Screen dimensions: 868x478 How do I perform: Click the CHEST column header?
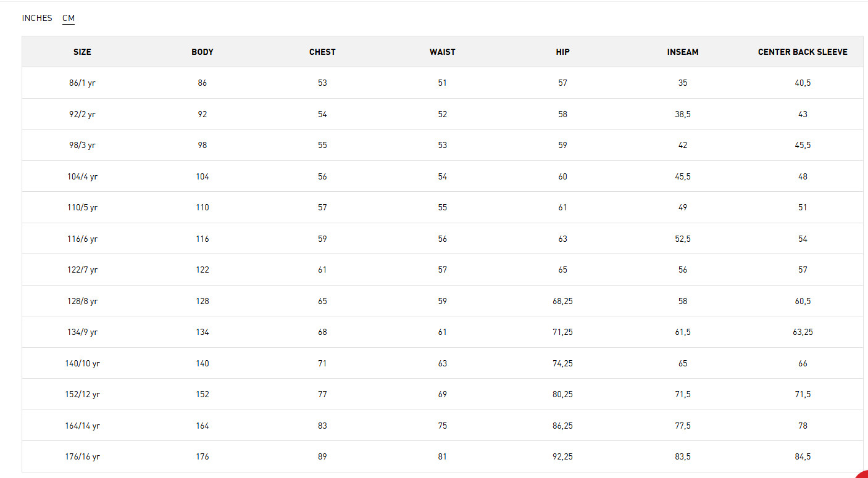322,52
